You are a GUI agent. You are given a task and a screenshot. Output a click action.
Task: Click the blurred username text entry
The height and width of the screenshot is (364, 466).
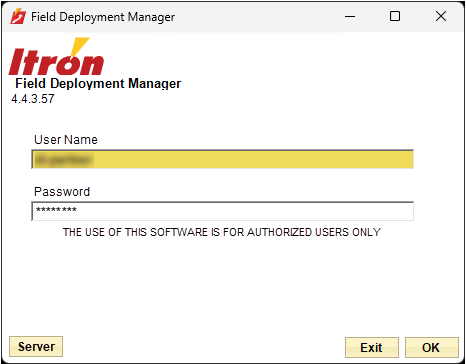[63, 160]
